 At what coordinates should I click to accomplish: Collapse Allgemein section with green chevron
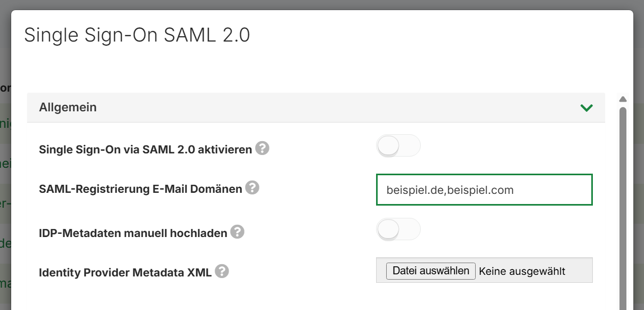pyautogui.click(x=586, y=108)
